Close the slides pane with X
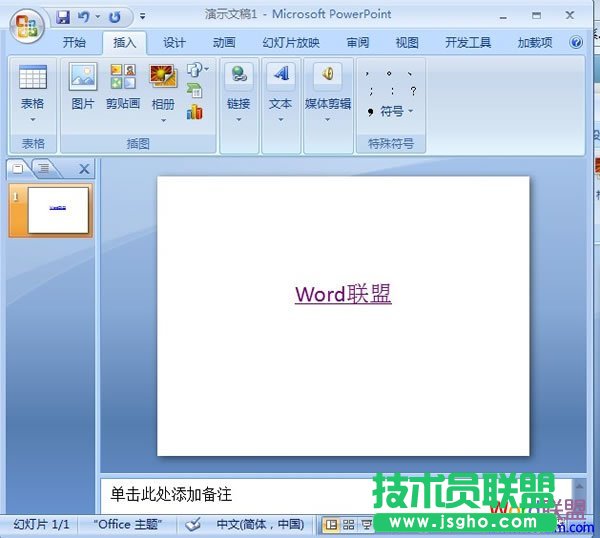 coord(84,169)
